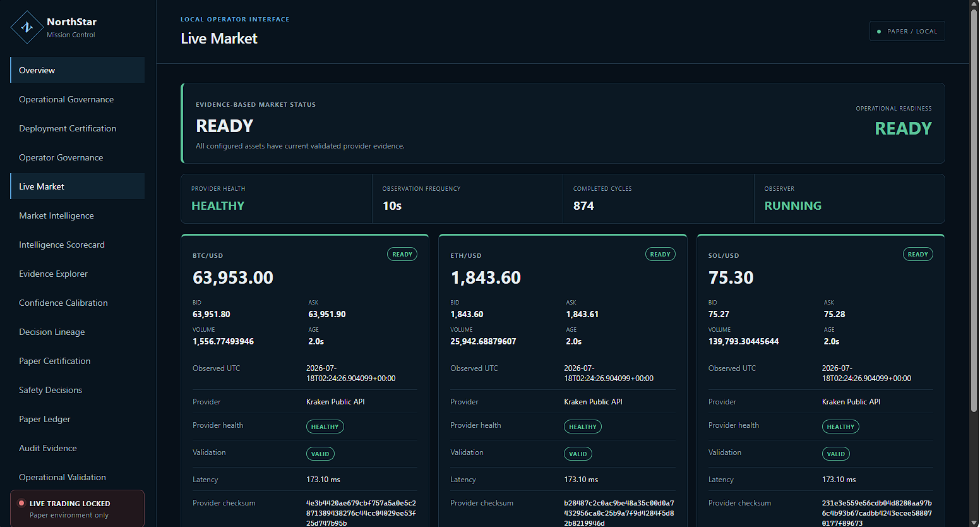Screen dimensions: 980x527
Task: Go to Deployment Certification page
Action: tap(78, 128)
